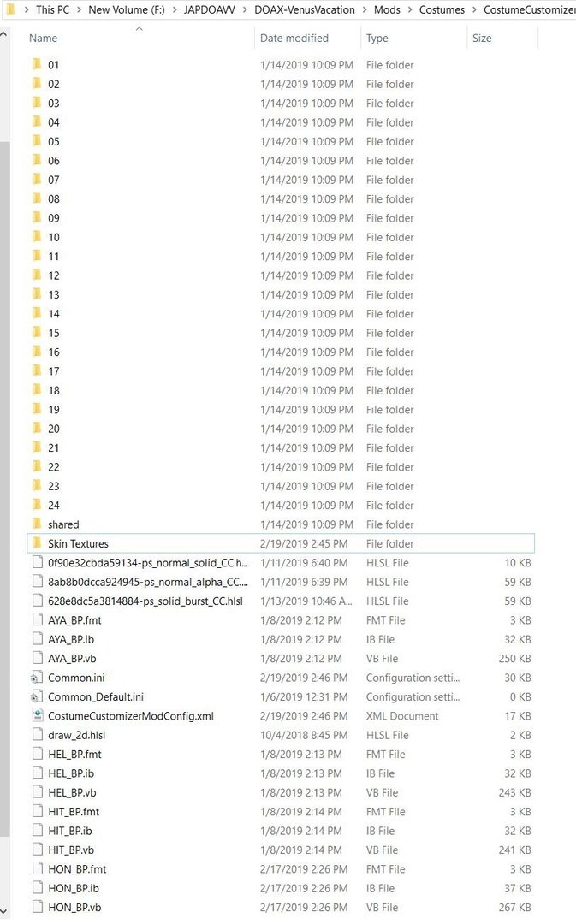
Task: Expand the chevron after New Volume (F:)
Action: [175, 9]
